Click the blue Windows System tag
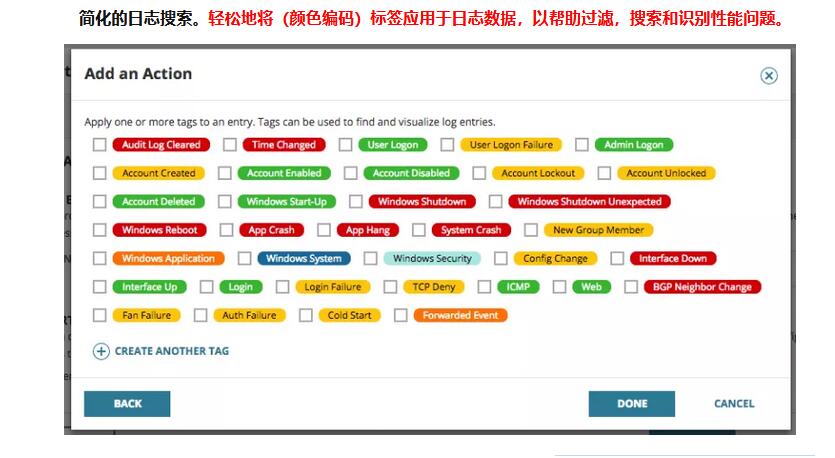This screenshot has height=458, width=835. pos(304,259)
